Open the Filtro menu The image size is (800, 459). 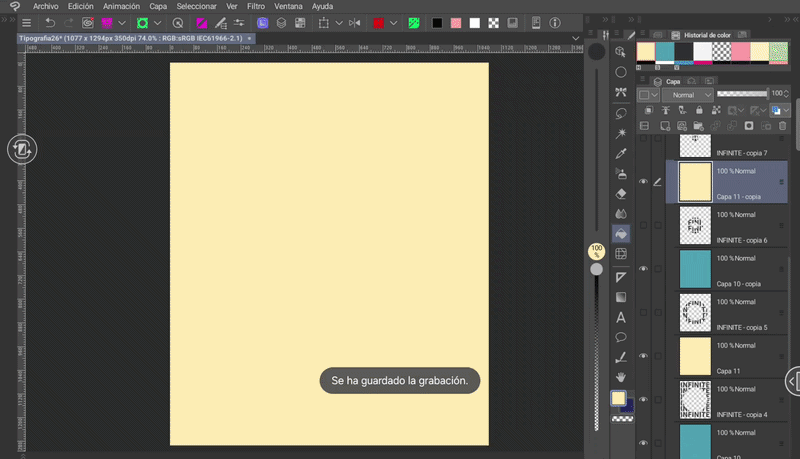click(255, 6)
